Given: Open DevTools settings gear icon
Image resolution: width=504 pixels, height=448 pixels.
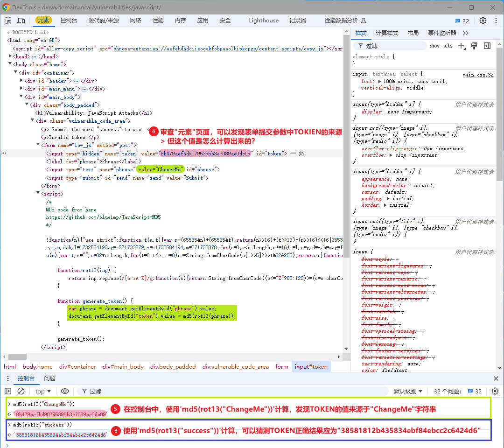Looking at the screenshot, I should tap(483, 21).
